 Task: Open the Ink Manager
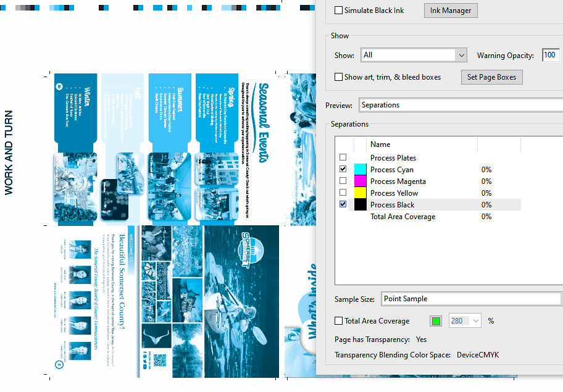[451, 10]
